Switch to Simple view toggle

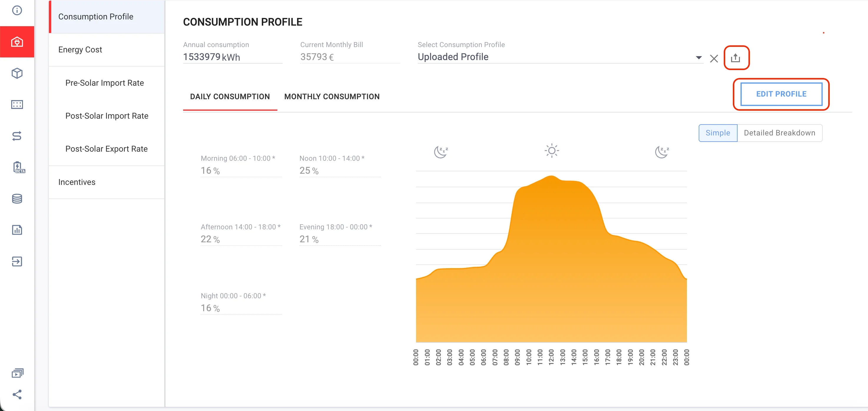[718, 133]
